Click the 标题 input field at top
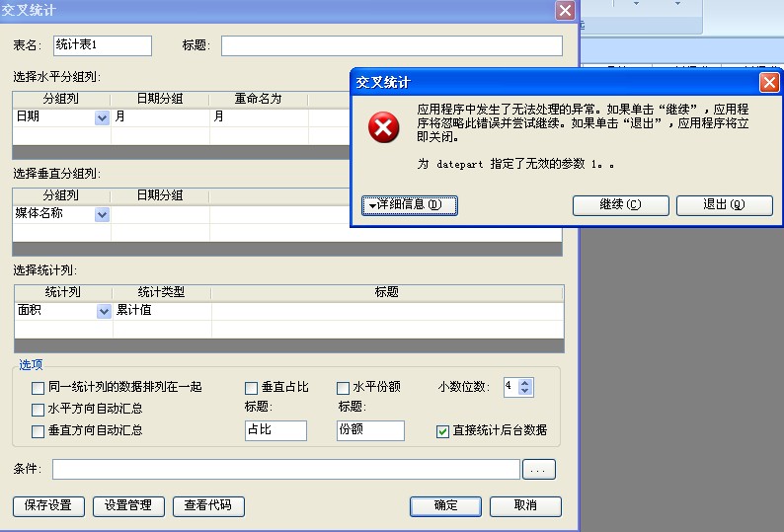784x532 pixels. [x=392, y=45]
